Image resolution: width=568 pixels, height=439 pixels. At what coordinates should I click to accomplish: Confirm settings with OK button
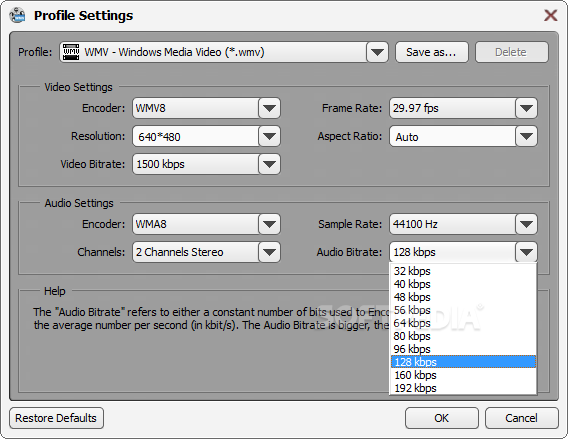[x=442, y=418]
